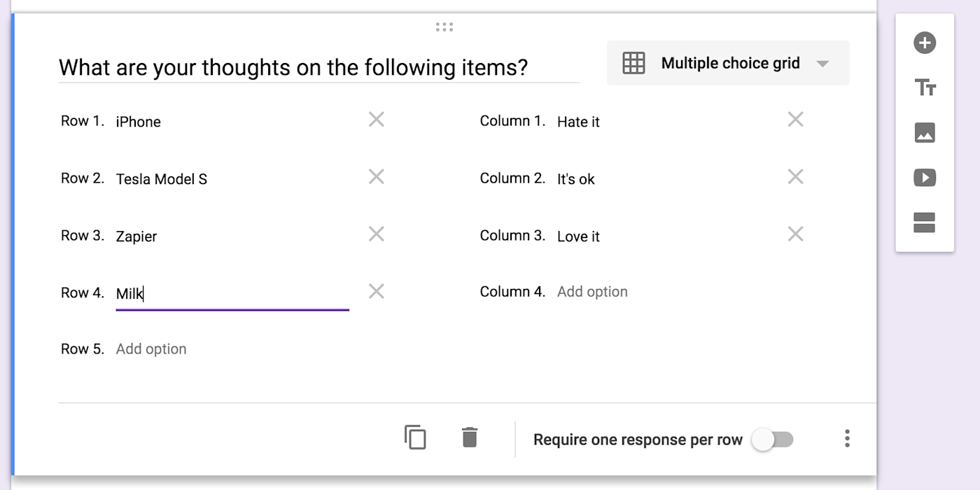Grab the drag handle above the question

pyautogui.click(x=444, y=27)
